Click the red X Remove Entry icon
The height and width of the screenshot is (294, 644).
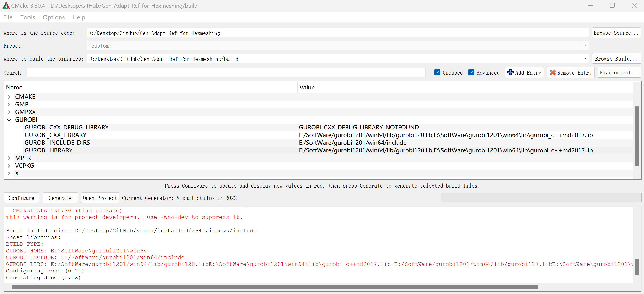[552, 72]
